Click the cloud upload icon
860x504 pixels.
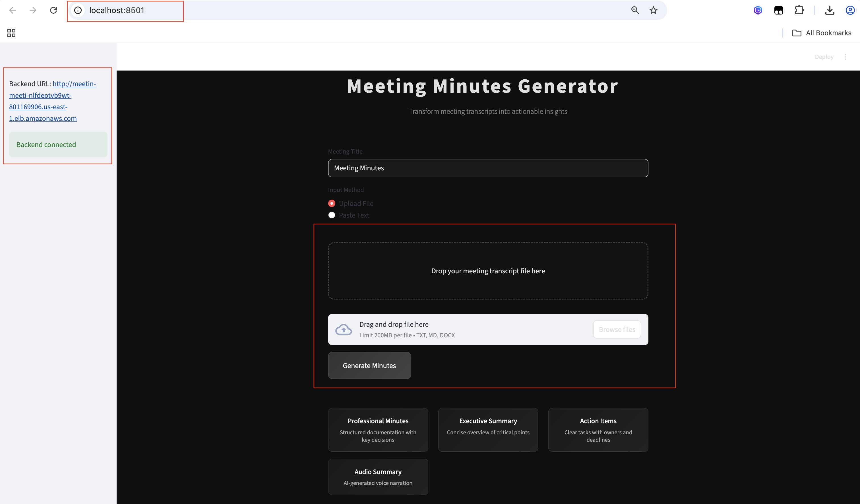point(343,329)
